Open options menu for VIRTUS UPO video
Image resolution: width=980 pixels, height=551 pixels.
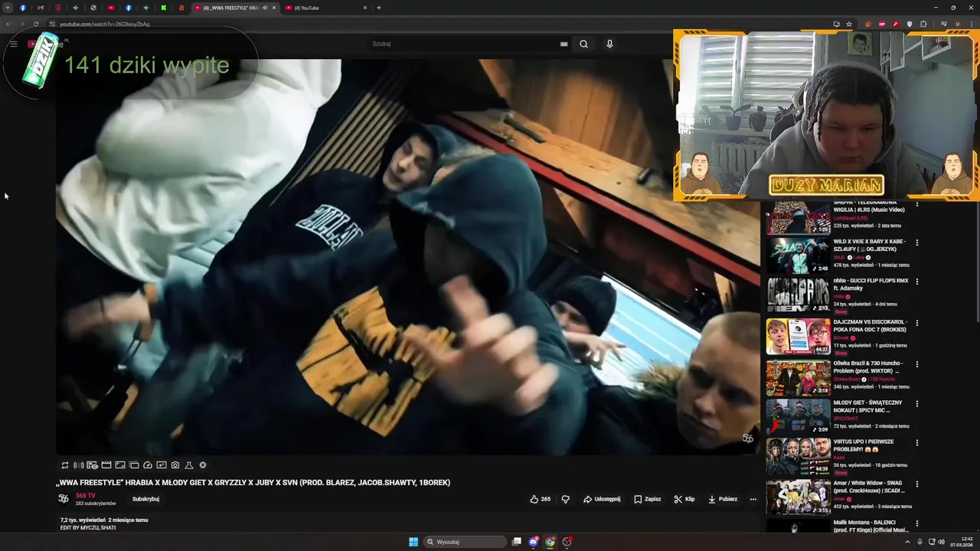point(916,442)
